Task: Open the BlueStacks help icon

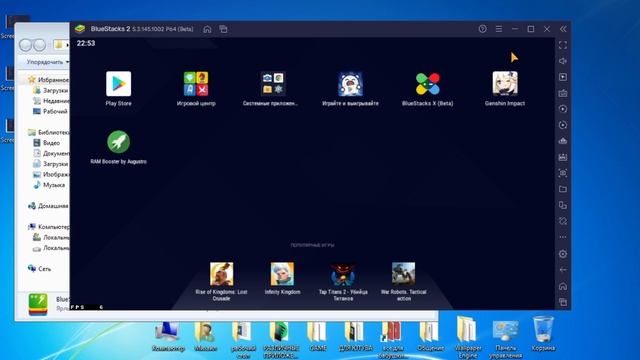Action: pyautogui.click(x=482, y=29)
